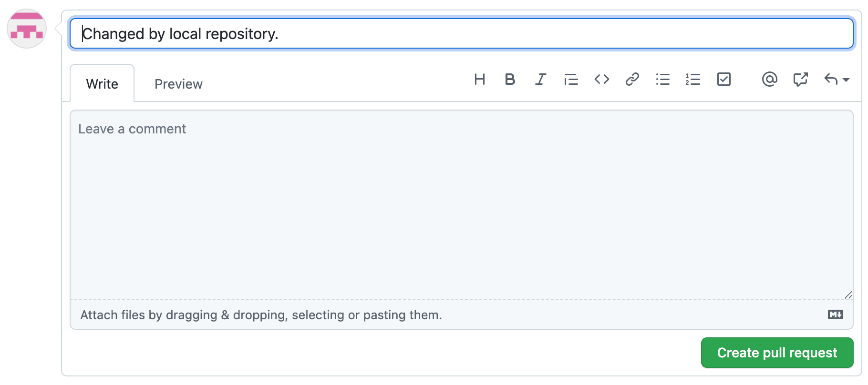
Task: Insert a bulleted list
Action: click(x=662, y=79)
